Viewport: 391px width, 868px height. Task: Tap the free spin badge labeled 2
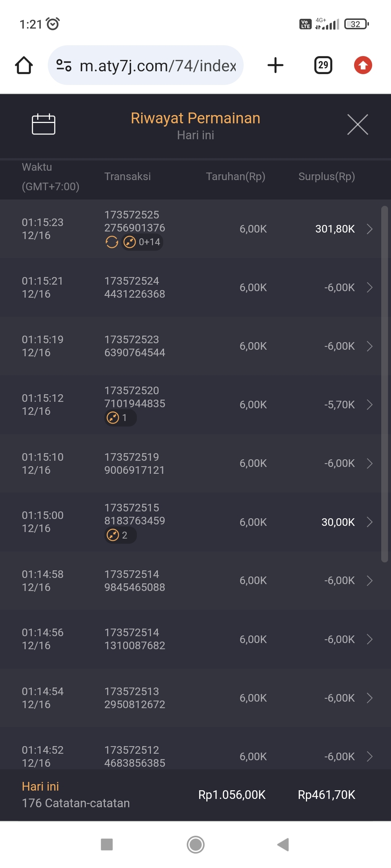tap(120, 535)
